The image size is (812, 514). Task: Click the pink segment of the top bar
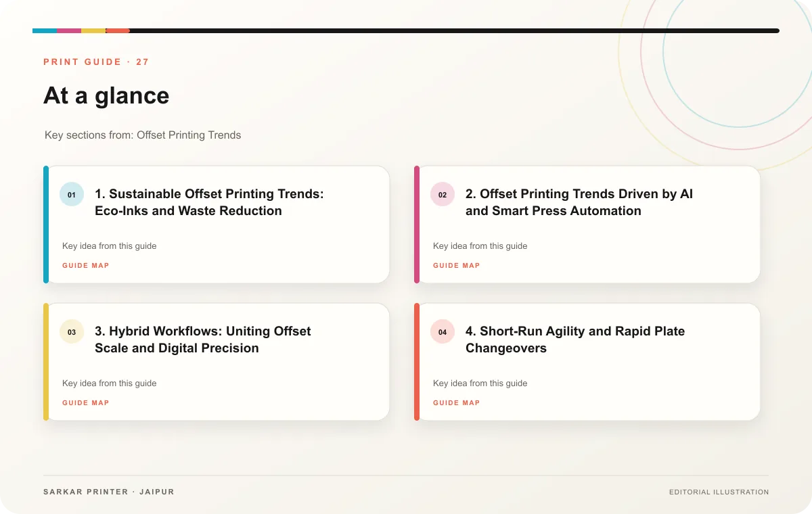[x=69, y=30]
